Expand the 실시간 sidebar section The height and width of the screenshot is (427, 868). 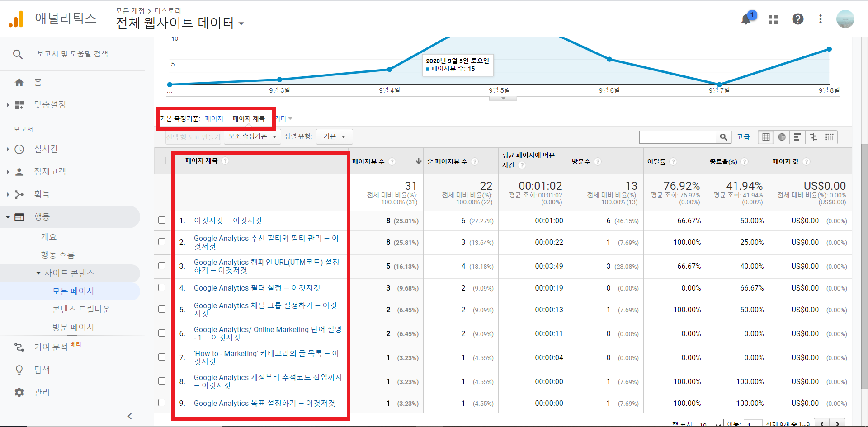pyautogui.click(x=8, y=149)
